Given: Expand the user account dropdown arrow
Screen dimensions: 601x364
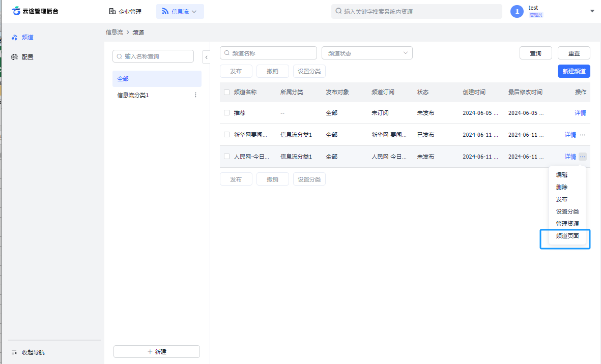Looking at the screenshot, I should pyautogui.click(x=592, y=12).
